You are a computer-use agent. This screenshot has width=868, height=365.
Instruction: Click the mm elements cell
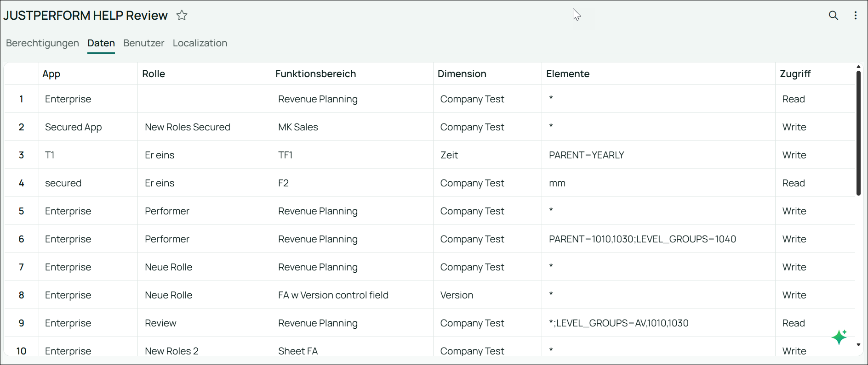[658, 183]
